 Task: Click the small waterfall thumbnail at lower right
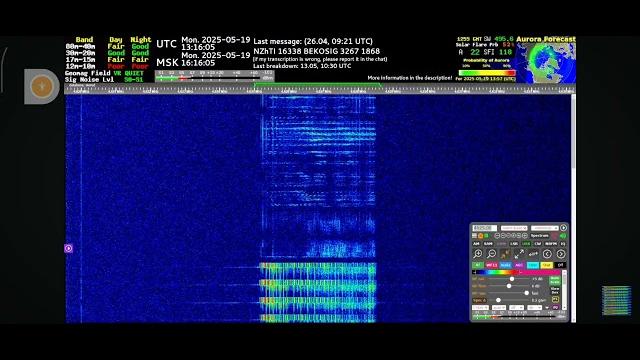(616, 300)
